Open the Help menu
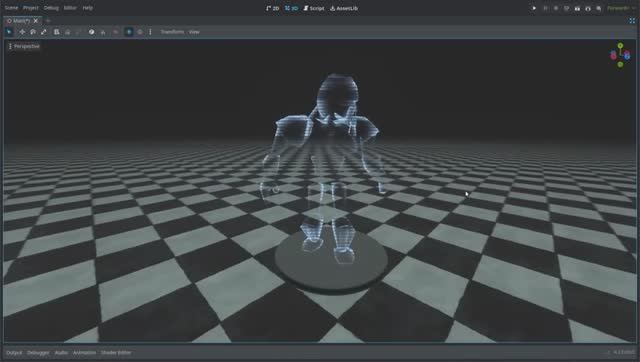The width and height of the screenshot is (640, 362). coord(88,8)
